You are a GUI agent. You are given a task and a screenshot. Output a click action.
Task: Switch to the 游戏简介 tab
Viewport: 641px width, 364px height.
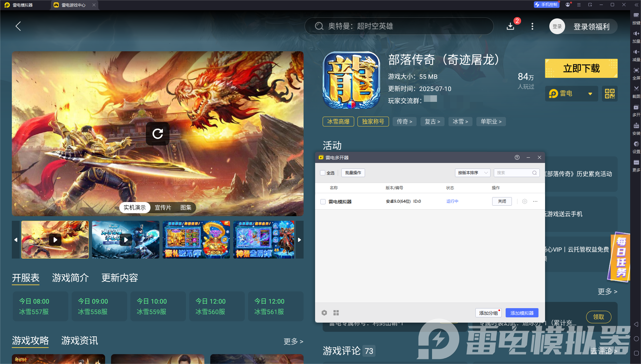click(x=70, y=278)
